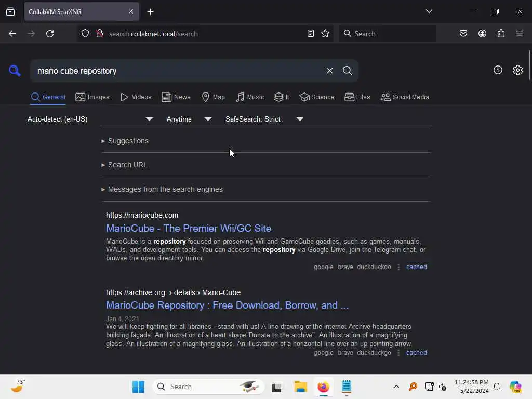Open cached link for mariocube.com result
This screenshot has height=399, width=532.
pos(417,267)
